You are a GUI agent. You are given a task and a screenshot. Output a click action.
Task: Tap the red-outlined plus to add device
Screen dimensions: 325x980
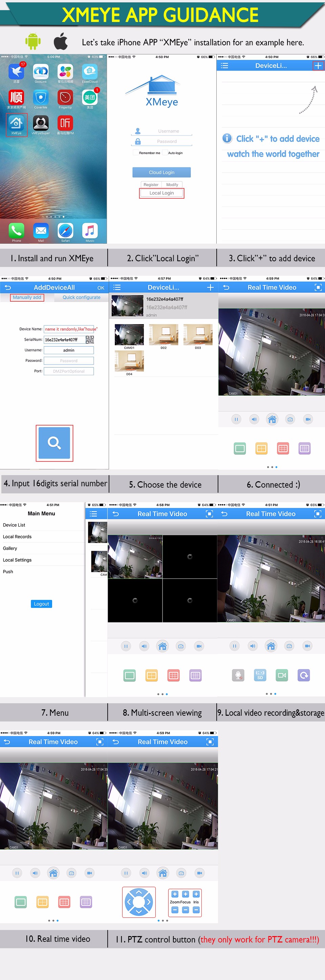[318, 66]
